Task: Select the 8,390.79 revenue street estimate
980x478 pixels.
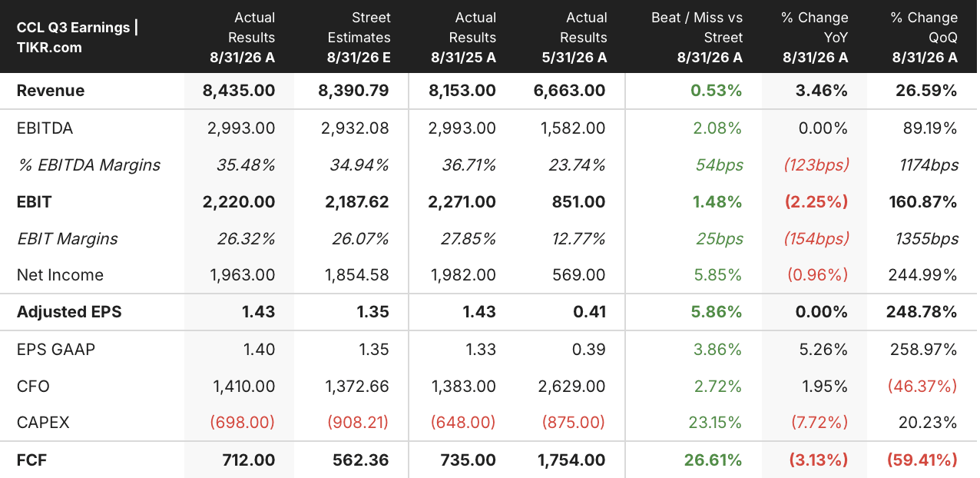Action: (x=353, y=91)
